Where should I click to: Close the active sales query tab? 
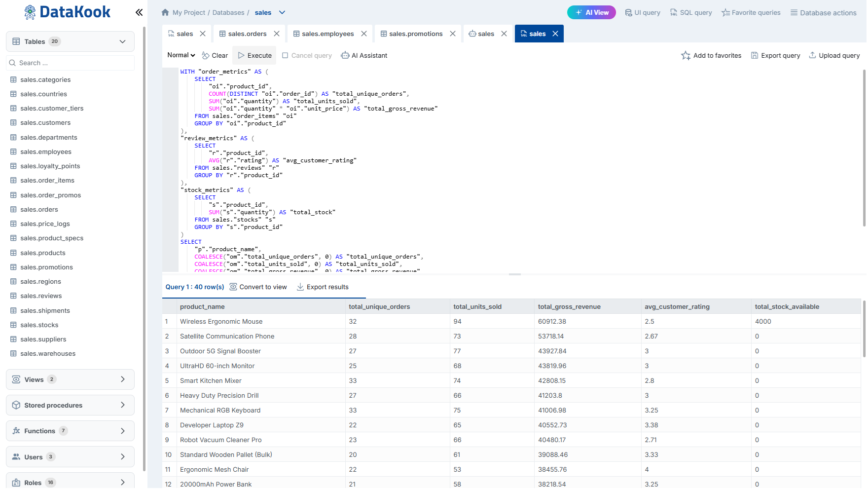[555, 34]
